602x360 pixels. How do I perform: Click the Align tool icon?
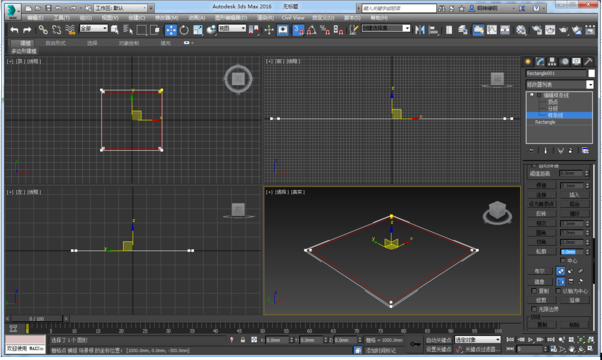(x=433, y=30)
